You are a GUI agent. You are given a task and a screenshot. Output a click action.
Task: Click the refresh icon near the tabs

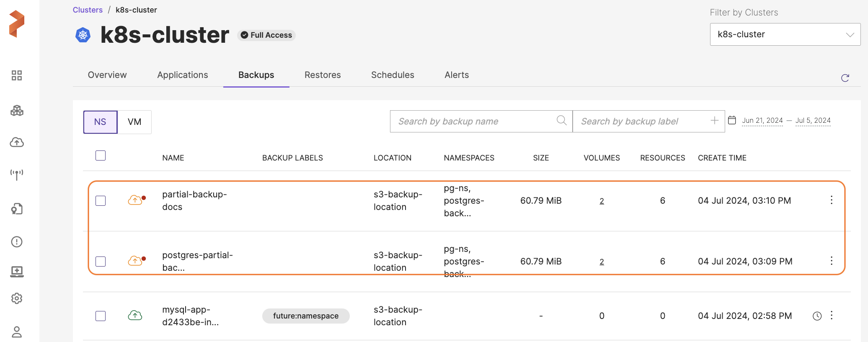(x=845, y=78)
